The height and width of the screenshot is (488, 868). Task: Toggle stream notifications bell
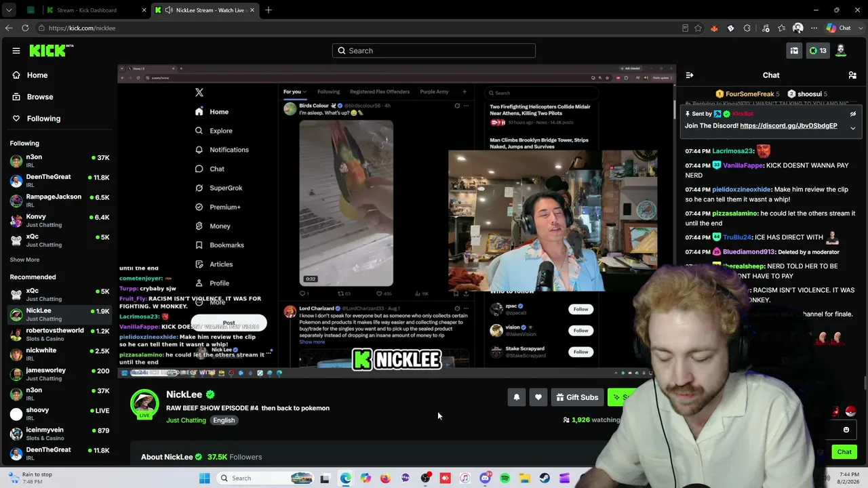click(517, 397)
